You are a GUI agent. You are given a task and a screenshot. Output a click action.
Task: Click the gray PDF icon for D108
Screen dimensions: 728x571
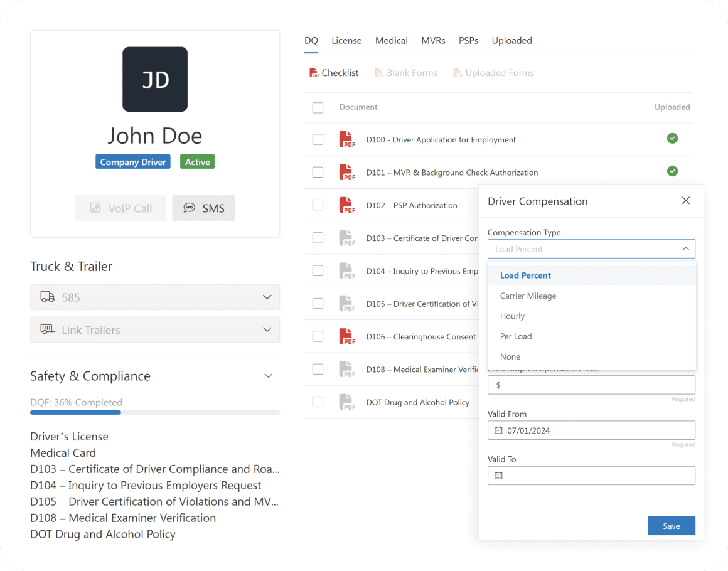click(x=347, y=369)
